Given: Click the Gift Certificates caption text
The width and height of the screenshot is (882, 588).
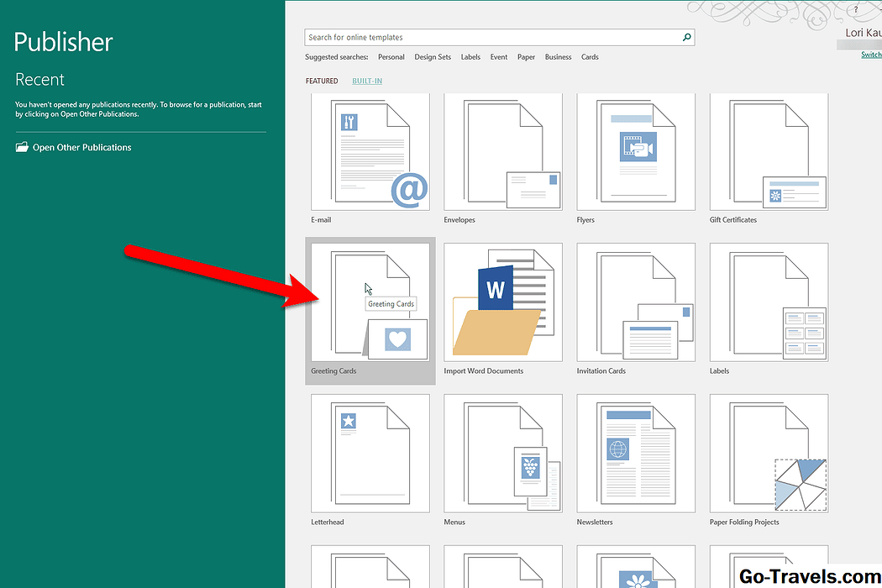Looking at the screenshot, I should tap(733, 220).
